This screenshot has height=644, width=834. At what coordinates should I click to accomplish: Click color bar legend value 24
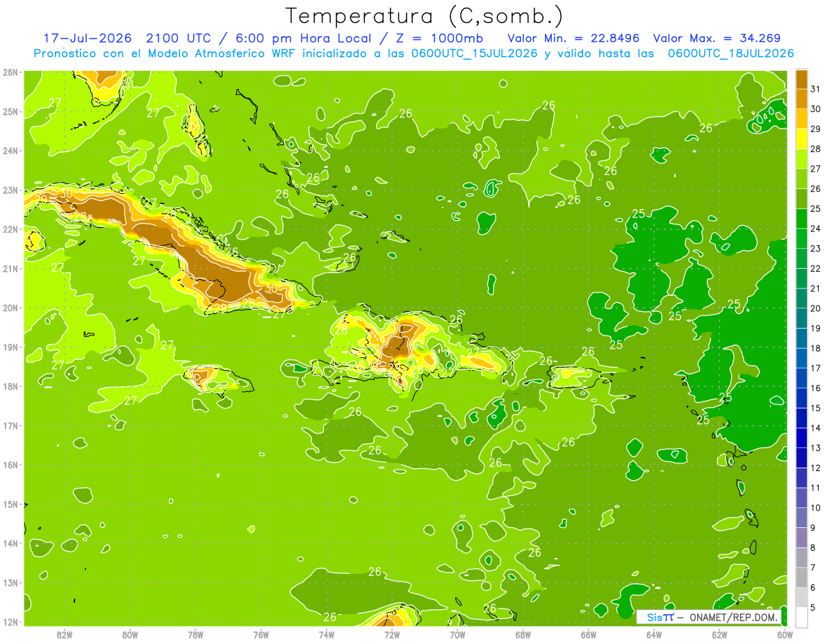(816, 229)
